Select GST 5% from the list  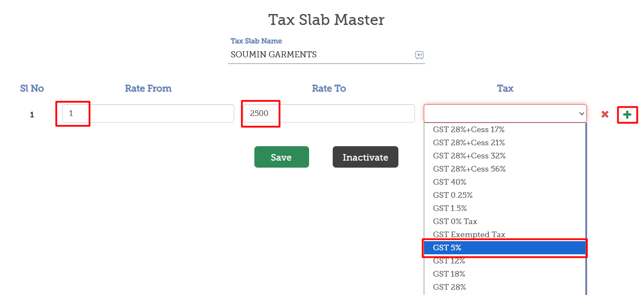tap(504, 248)
